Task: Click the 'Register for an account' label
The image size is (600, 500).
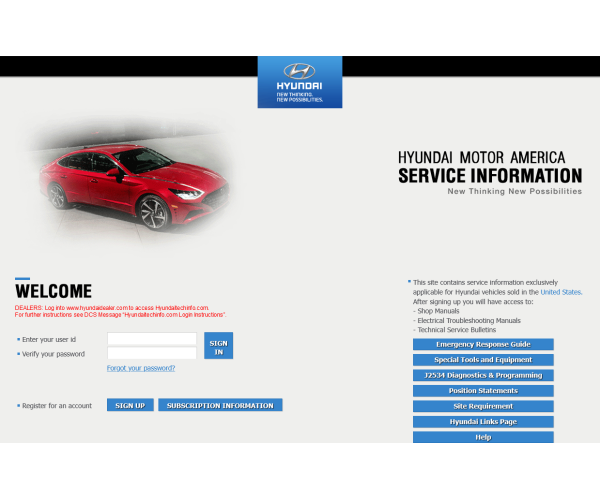Action: coord(57,406)
